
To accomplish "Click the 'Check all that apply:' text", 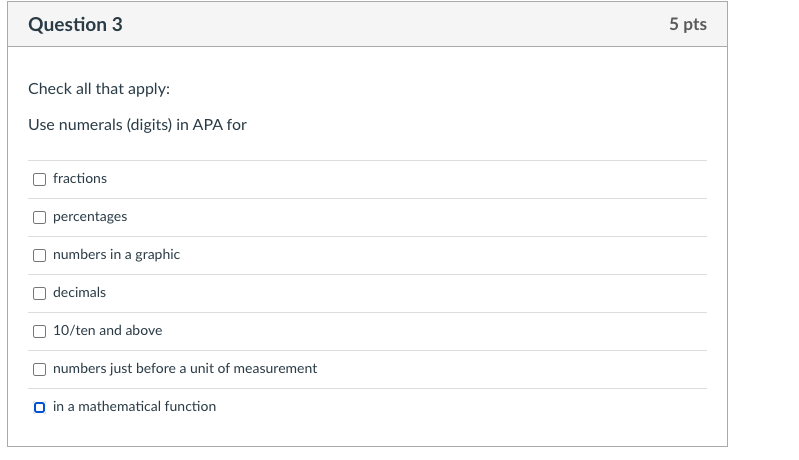I will click(x=99, y=89).
